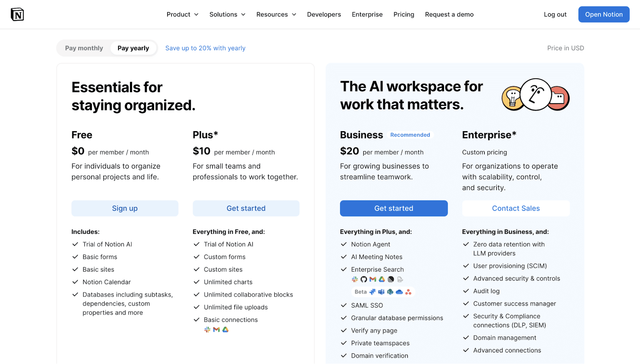Click the Verify any page feature
Image resolution: width=640 pixels, height=364 pixels.
click(374, 331)
